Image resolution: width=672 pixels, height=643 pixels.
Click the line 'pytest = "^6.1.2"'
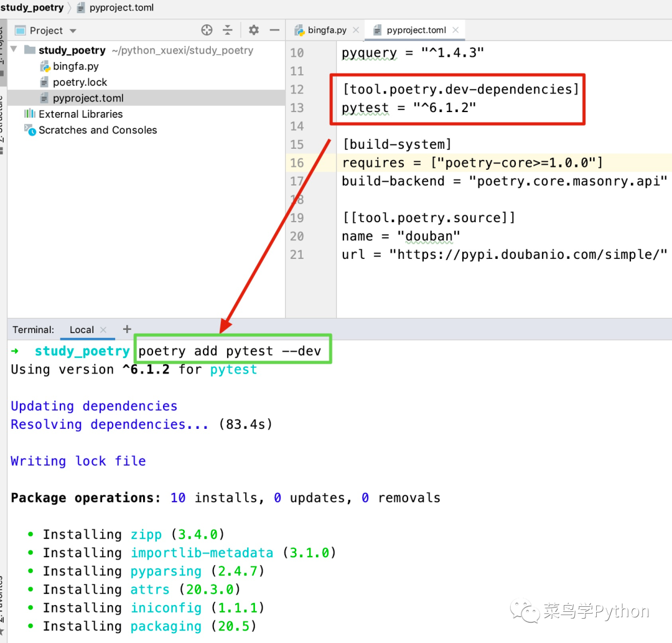(408, 108)
